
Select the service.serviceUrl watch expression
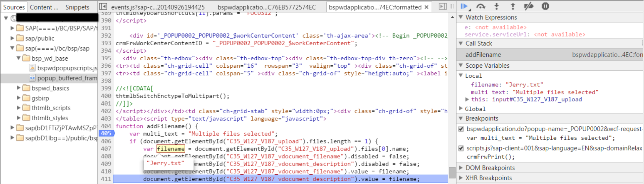[525, 35]
